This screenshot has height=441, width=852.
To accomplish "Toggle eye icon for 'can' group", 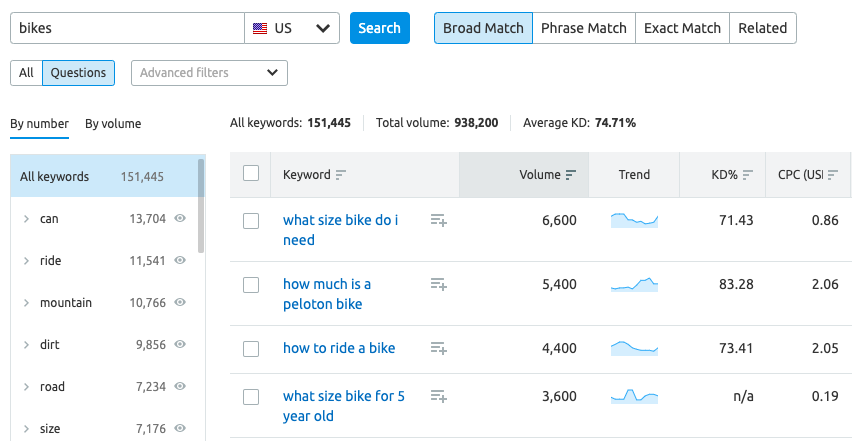I will [x=180, y=219].
